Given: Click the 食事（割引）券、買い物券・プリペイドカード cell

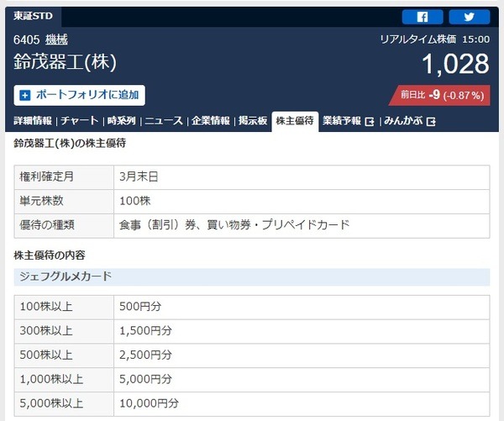Looking at the screenshot, I should [x=302, y=226].
